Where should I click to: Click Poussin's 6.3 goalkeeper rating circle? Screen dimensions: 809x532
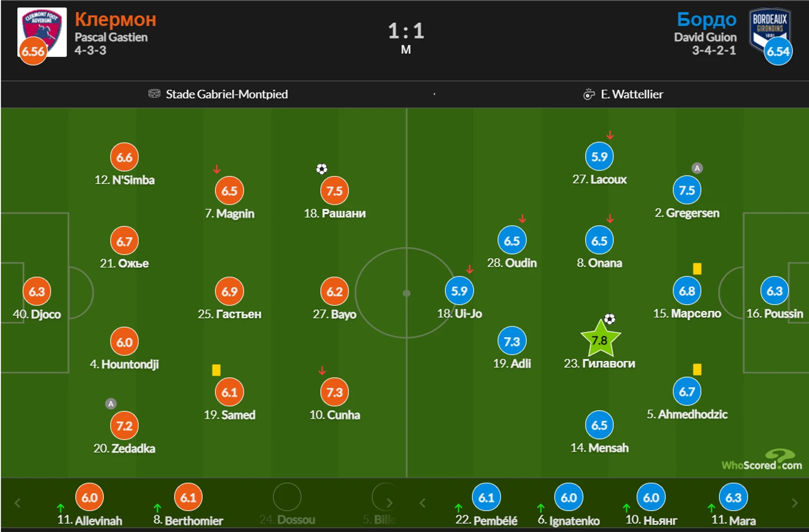click(x=774, y=291)
